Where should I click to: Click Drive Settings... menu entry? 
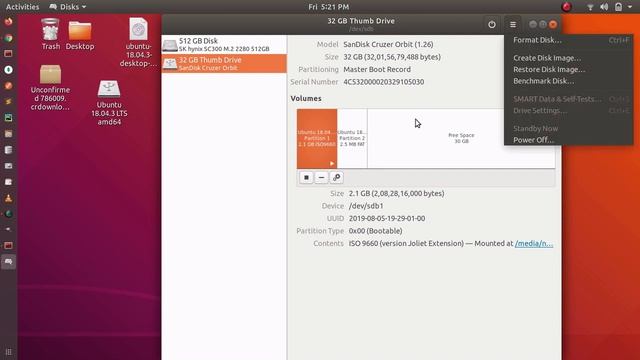[569, 111]
